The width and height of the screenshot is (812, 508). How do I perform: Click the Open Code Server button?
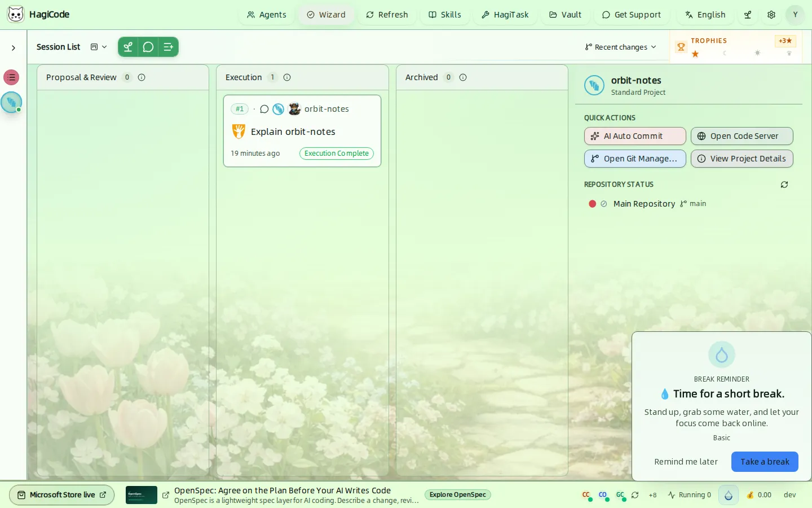coord(742,136)
